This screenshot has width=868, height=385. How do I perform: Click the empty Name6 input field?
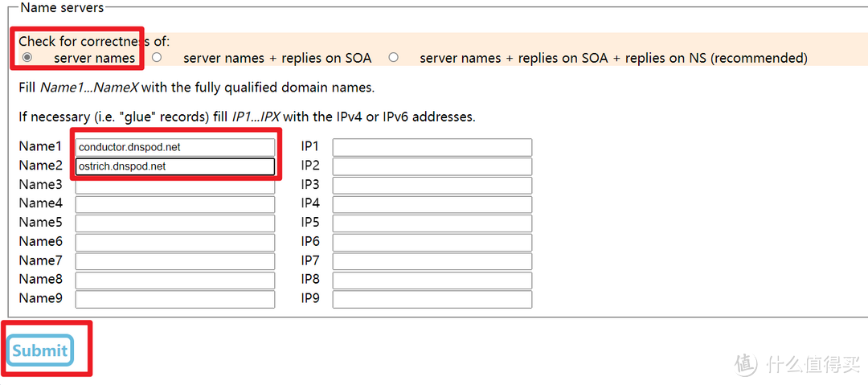click(x=175, y=243)
